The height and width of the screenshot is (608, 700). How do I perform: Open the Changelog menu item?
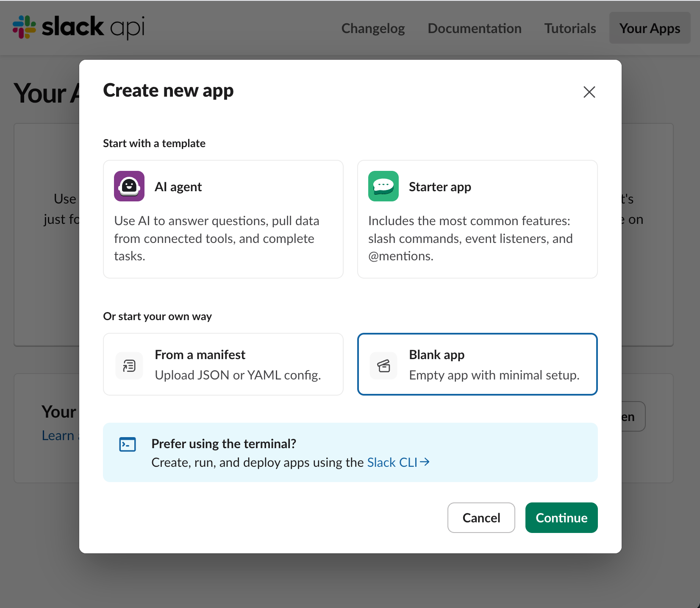click(373, 28)
